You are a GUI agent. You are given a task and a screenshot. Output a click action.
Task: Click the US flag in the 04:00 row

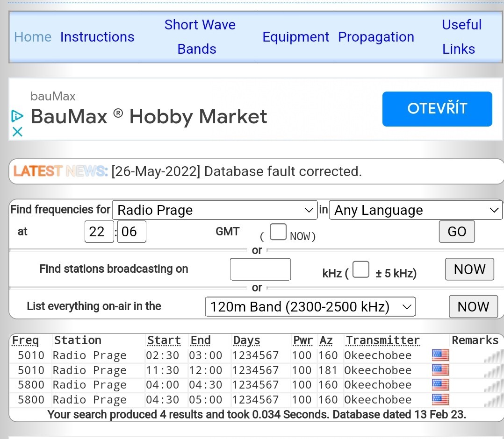(440, 385)
